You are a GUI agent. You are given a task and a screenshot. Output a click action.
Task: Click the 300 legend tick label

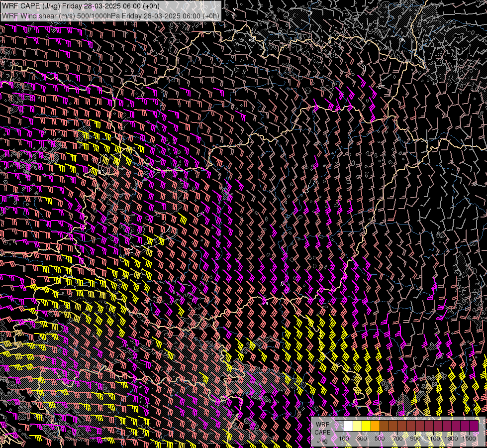coord(362,439)
